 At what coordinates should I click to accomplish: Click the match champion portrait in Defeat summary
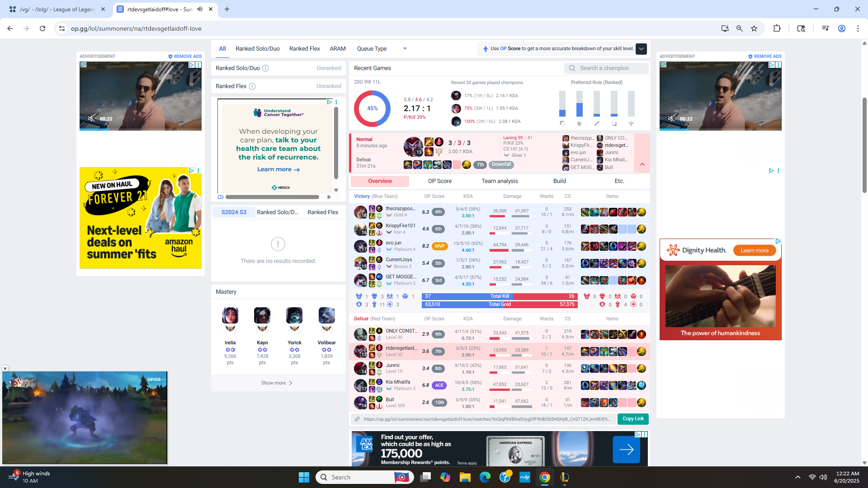(413, 147)
